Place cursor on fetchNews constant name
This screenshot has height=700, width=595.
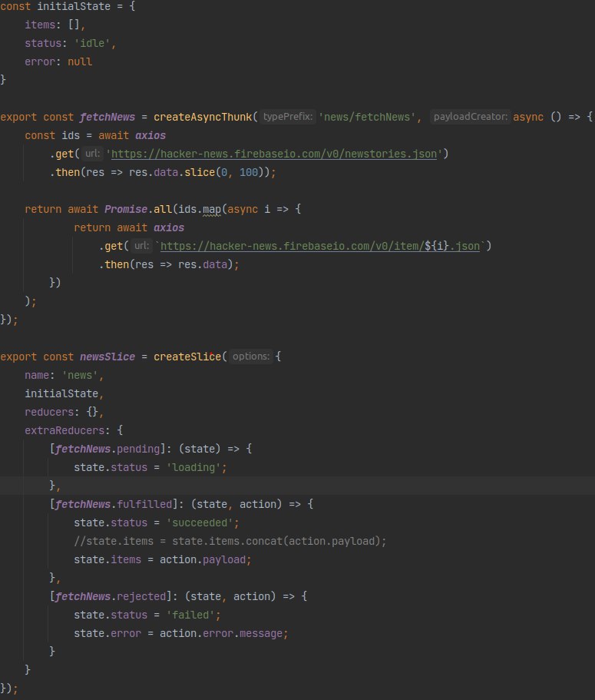point(107,118)
